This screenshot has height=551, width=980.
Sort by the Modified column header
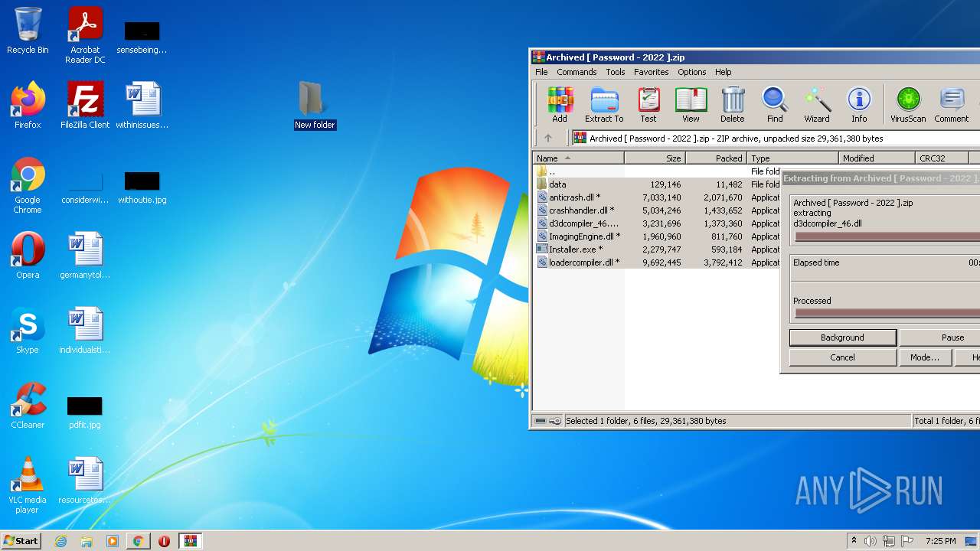pyautogui.click(x=877, y=158)
